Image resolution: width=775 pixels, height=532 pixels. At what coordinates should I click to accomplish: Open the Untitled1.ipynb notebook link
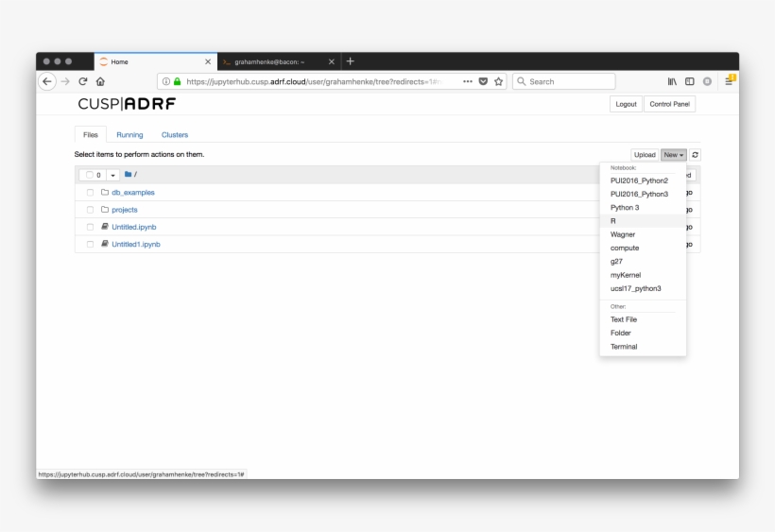pyautogui.click(x=136, y=245)
